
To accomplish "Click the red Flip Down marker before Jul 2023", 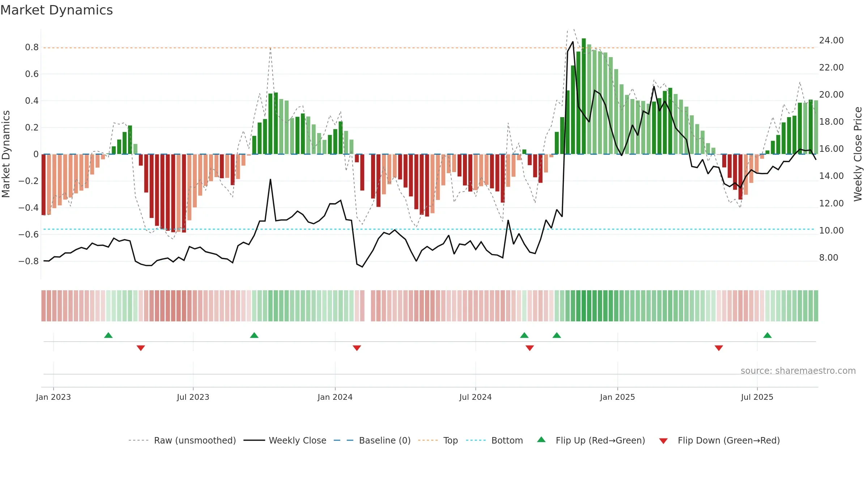I will [x=141, y=348].
